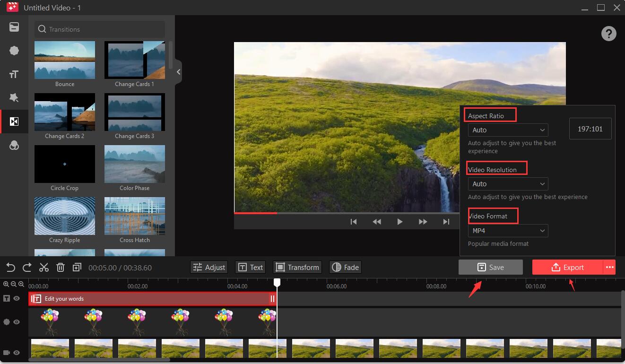Hide the 'Edit your words' text track
The image size is (625, 364).
16,298
